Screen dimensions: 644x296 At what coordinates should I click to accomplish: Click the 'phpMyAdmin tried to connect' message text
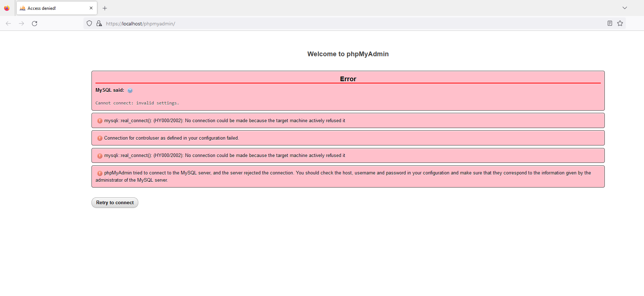pos(343,176)
